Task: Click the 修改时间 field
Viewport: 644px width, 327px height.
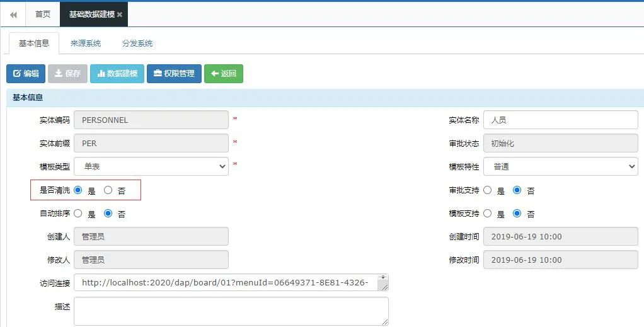Action: (x=561, y=260)
